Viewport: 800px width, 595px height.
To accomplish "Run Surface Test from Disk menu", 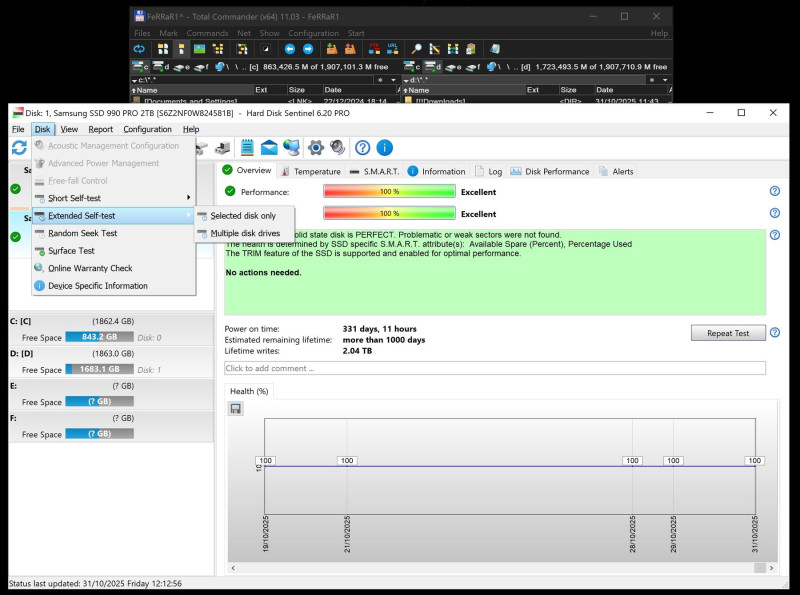I will click(71, 251).
